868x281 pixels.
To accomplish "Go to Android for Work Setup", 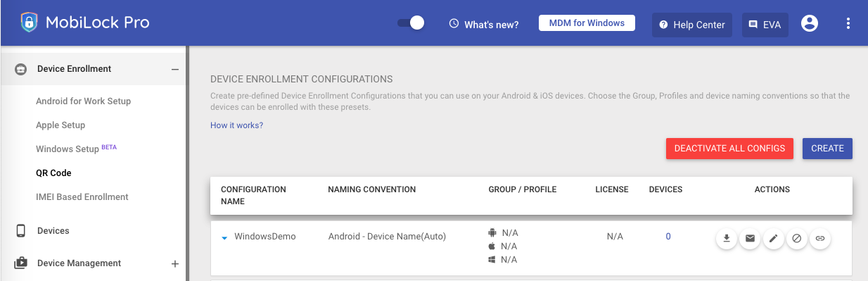I will click(83, 101).
